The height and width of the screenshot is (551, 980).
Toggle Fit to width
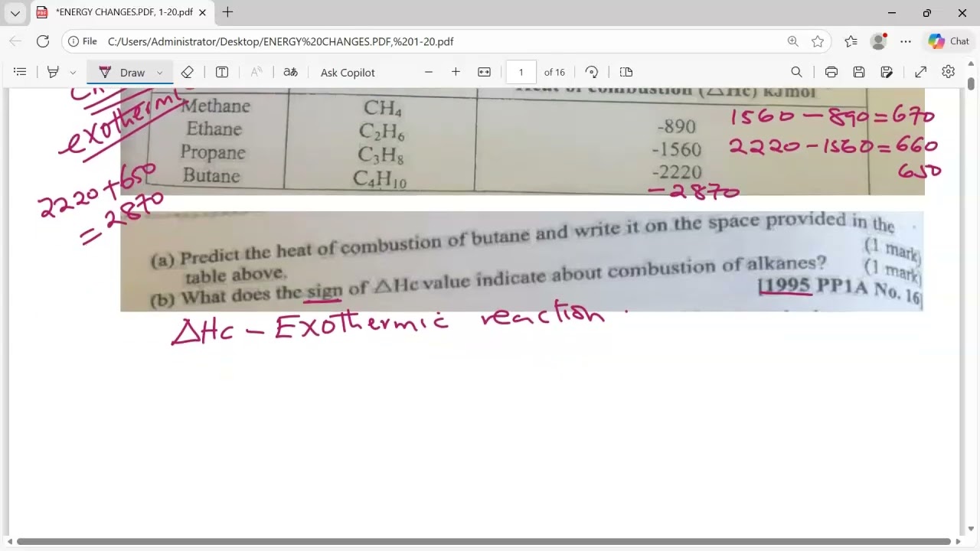pos(484,72)
